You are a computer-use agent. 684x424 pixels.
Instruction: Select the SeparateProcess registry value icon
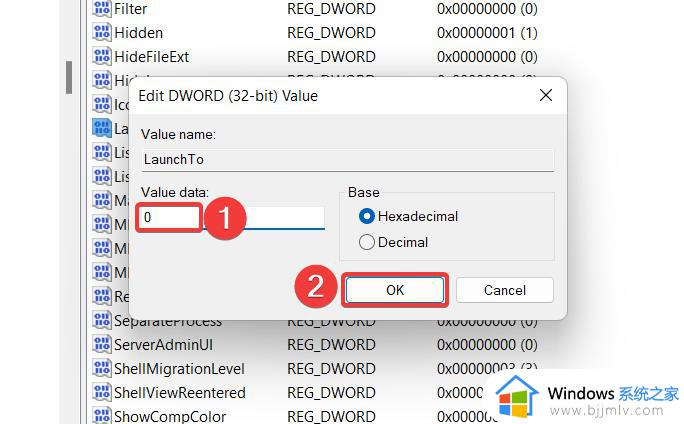point(102,321)
